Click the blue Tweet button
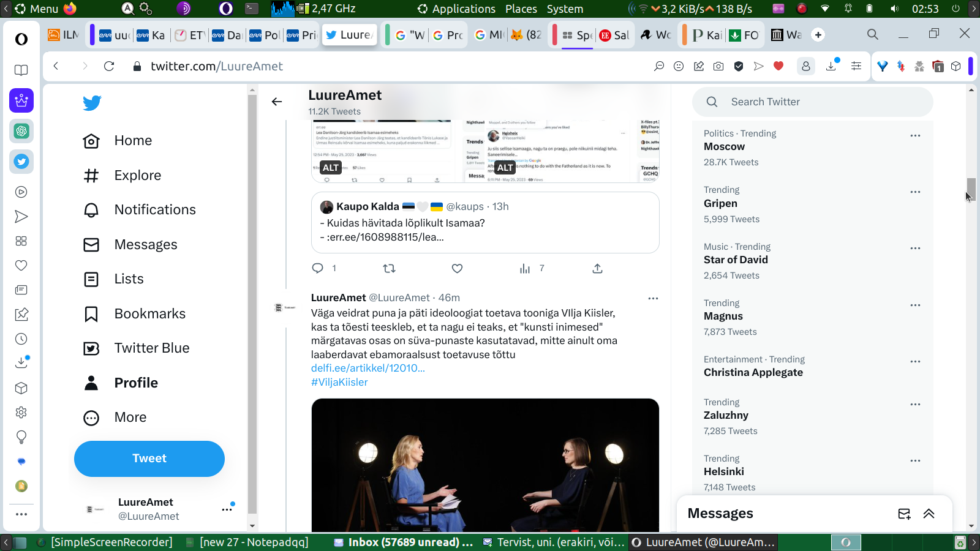 pos(149,459)
